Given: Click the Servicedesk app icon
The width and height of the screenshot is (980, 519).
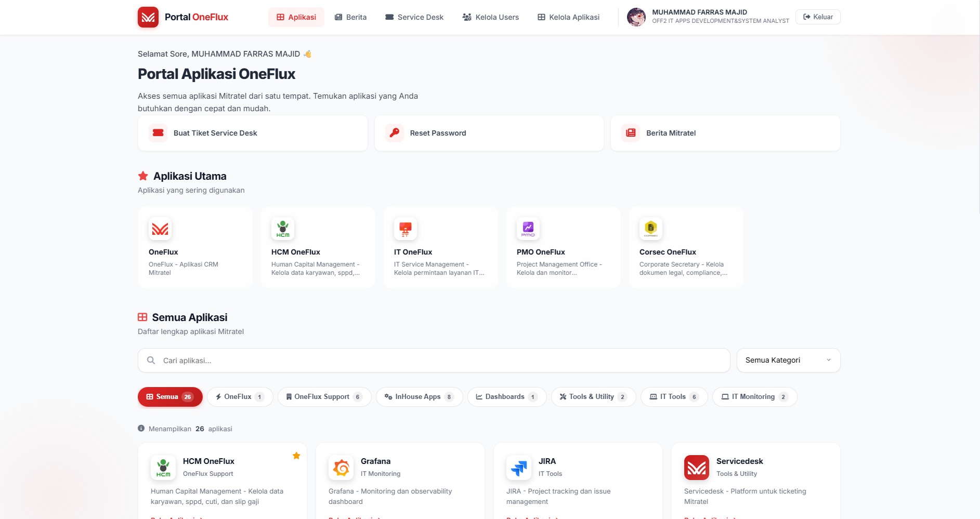Looking at the screenshot, I should click(697, 468).
